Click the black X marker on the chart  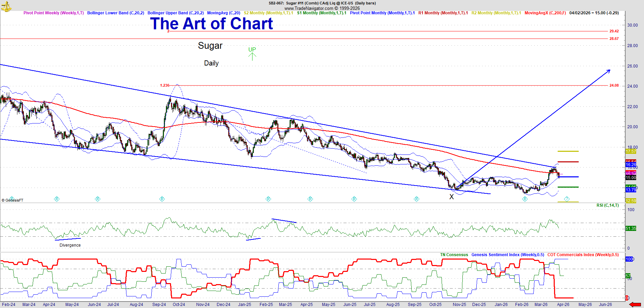tap(451, 197)
